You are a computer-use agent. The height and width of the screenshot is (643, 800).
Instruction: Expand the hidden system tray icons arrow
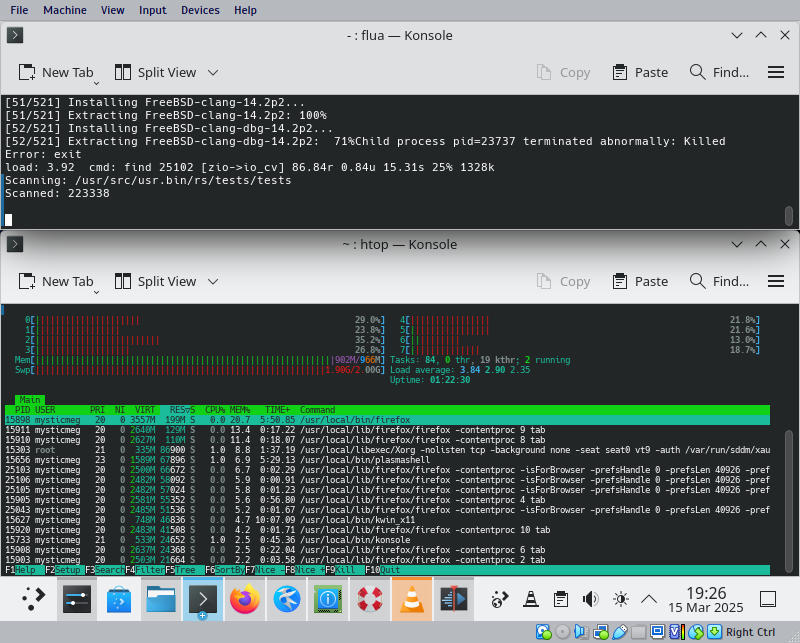tap(649, 600)
